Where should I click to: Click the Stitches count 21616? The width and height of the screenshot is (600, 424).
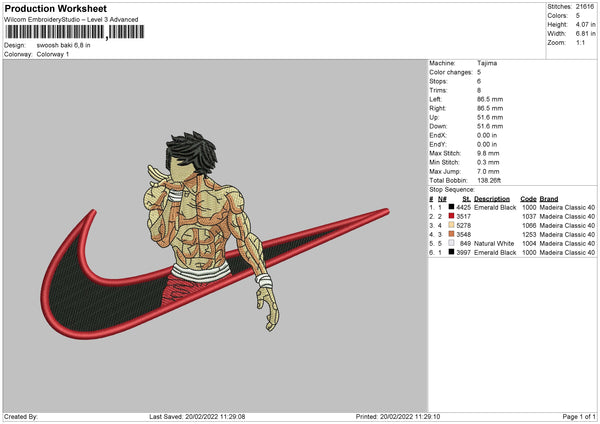click(x=585, y=7)
